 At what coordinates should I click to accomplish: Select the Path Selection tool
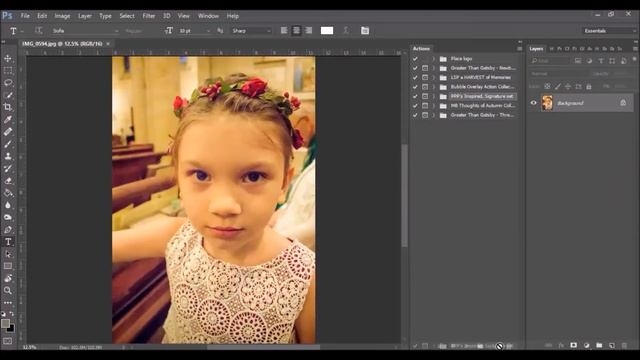pos(8,254)
